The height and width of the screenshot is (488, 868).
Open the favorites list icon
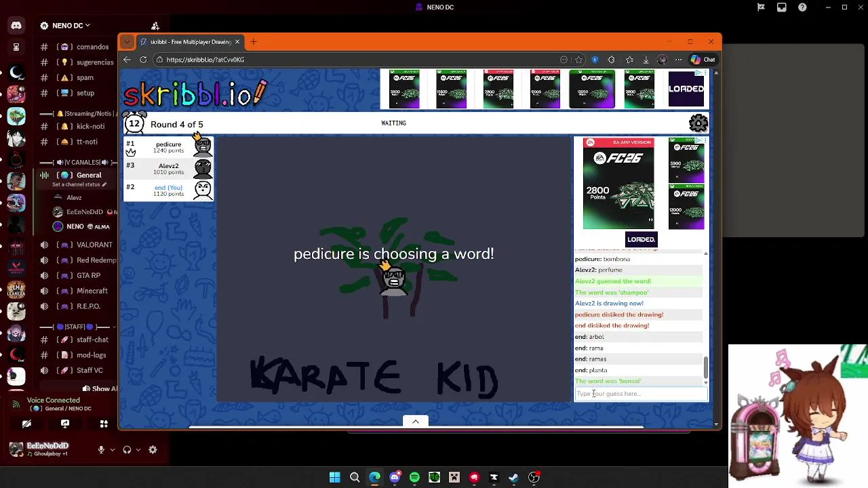tap(629, 60)
